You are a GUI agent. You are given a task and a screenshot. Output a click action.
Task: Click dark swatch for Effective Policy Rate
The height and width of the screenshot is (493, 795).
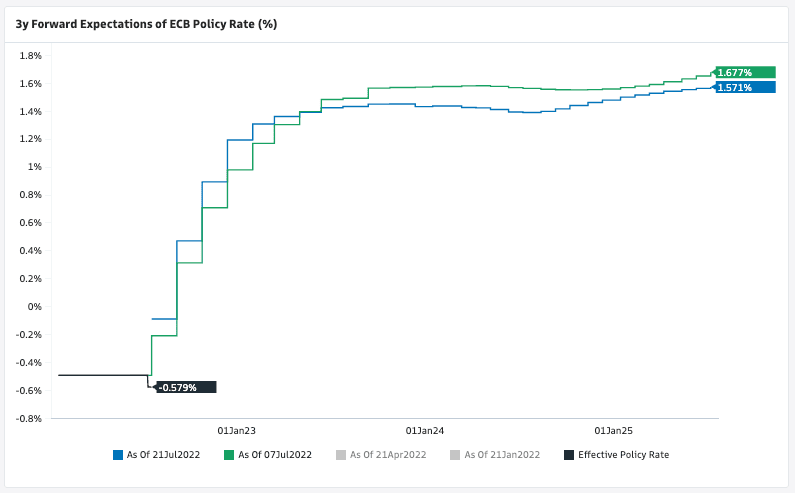coord(569,455)
